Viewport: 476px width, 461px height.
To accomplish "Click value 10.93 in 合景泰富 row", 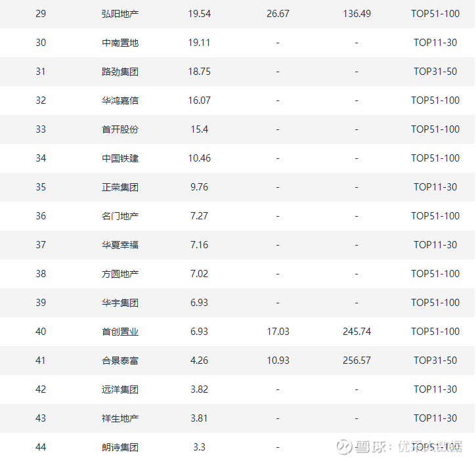I will pyautogui.click(x=278, y=361).
